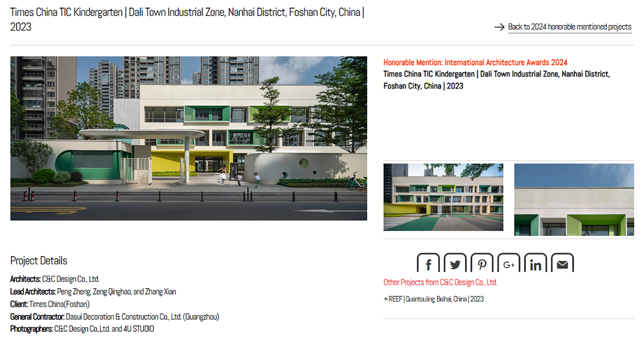Select the Lead Architects line

pos(93,292)
